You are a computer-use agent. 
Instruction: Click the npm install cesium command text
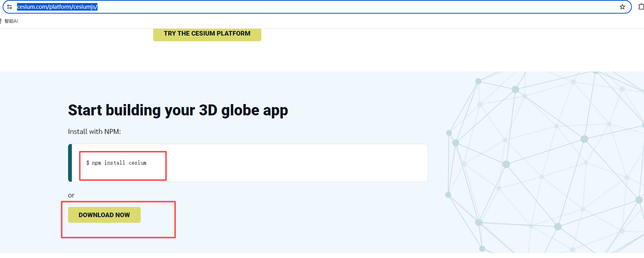[x=116, y=163]
